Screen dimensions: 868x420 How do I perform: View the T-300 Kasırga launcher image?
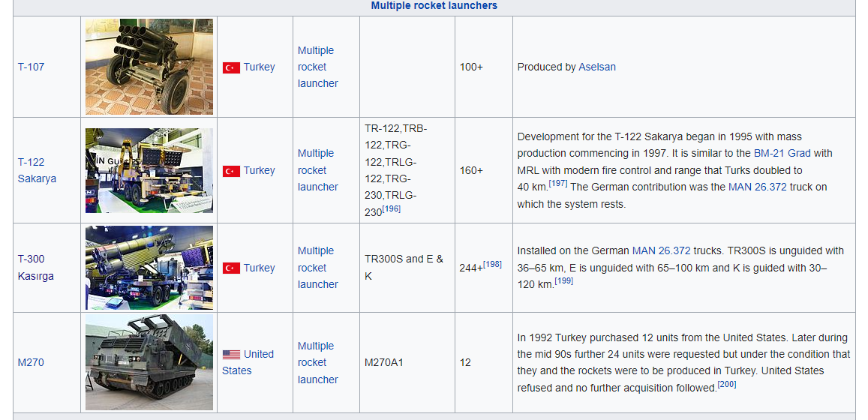click(149, 268)
